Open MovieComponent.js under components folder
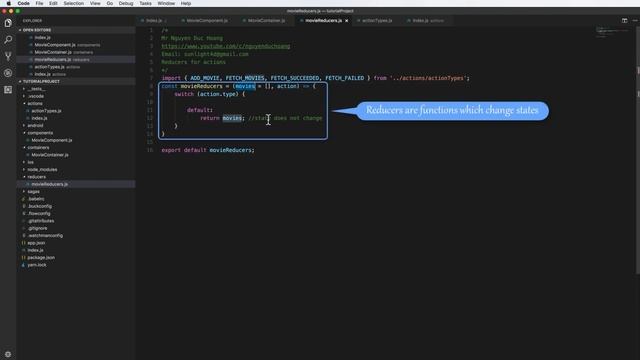The width and height of the screenshot is (640, 360). (x=52, y=140)
